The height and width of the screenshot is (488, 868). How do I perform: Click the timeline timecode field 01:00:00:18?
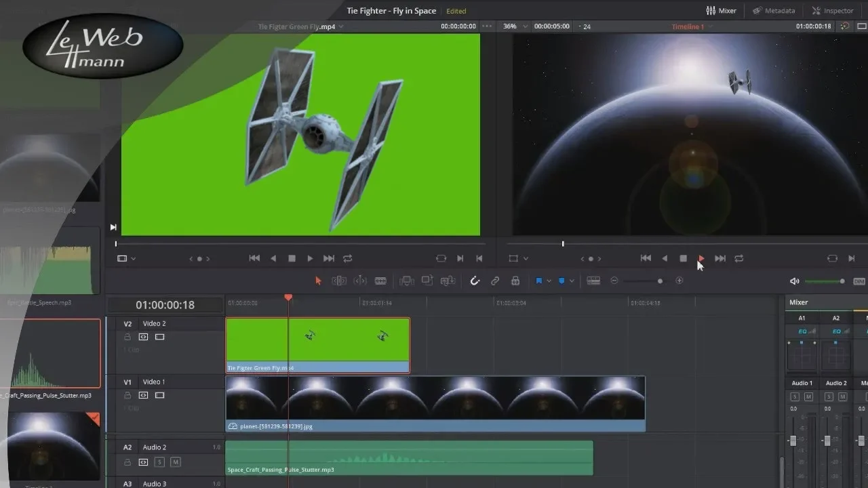[165, 305]
